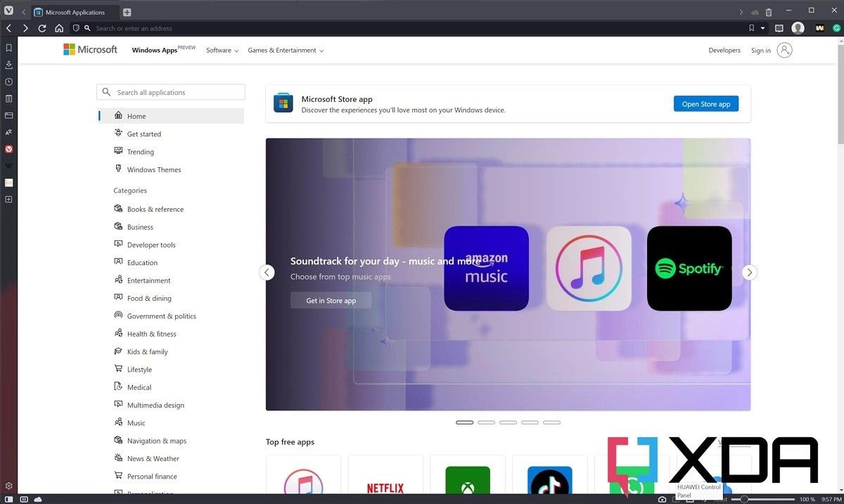Click the Amazon Music tile in banner
Viewport: 844px width, 504px height.
pyautogui.click(x=486, y=268)
